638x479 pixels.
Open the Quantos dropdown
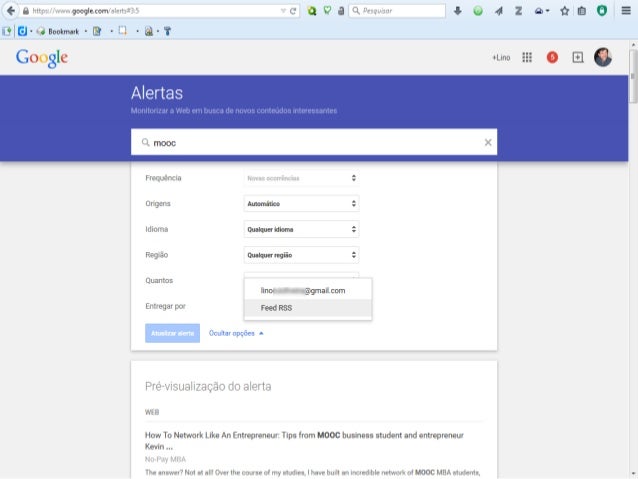pos(301,275)
